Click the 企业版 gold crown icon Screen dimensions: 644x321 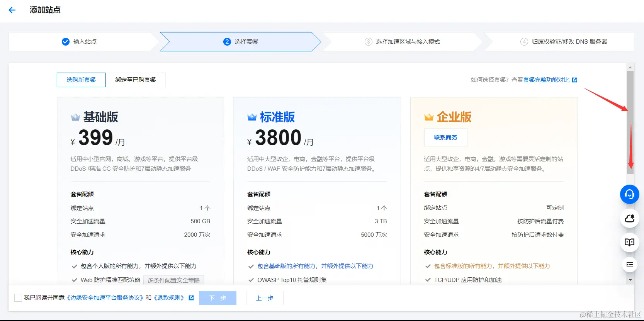(429, 117)
